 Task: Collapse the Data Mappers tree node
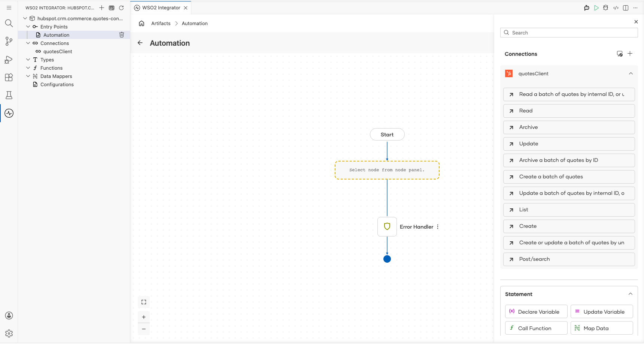tap(28, 76)
